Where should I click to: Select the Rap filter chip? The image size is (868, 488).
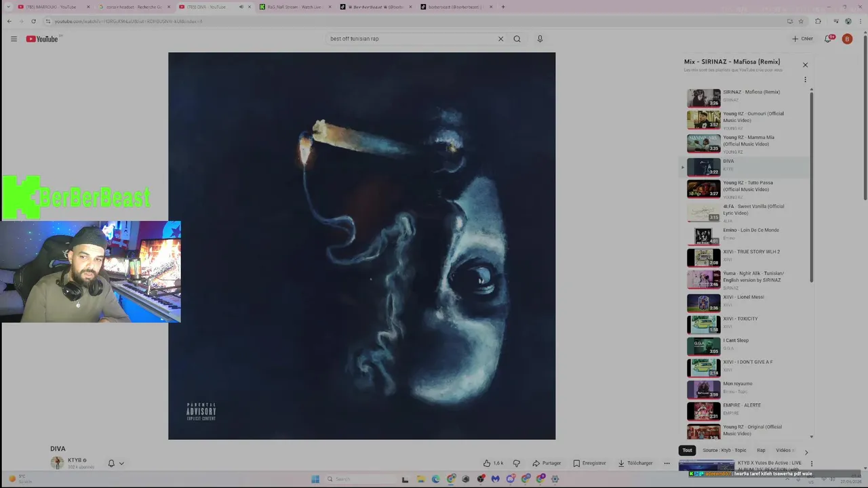point(761,450)
